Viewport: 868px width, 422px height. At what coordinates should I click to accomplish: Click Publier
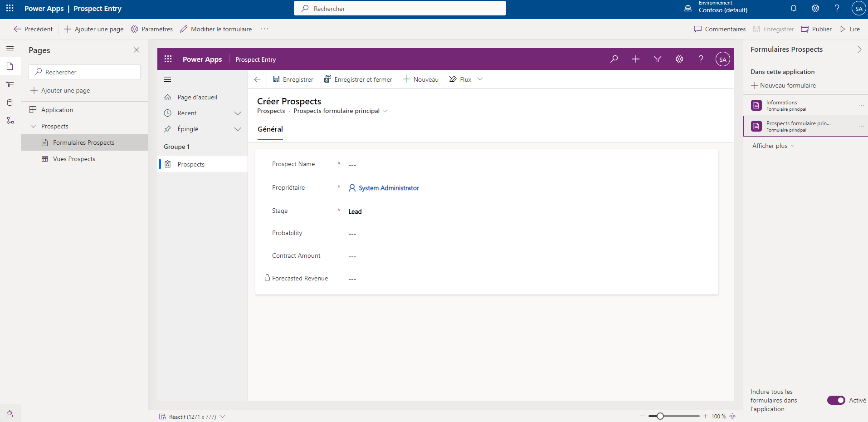pyautogui.click(x=816, y=29)
